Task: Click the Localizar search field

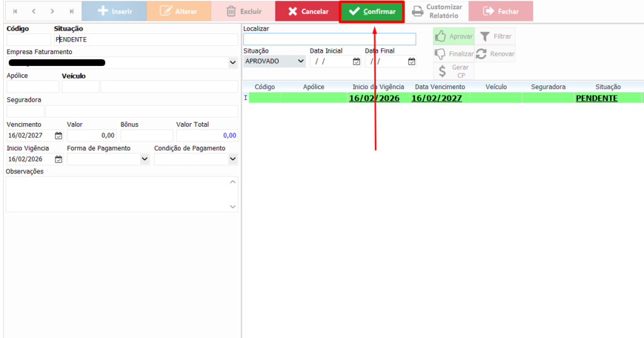Action: coord(330,39)
